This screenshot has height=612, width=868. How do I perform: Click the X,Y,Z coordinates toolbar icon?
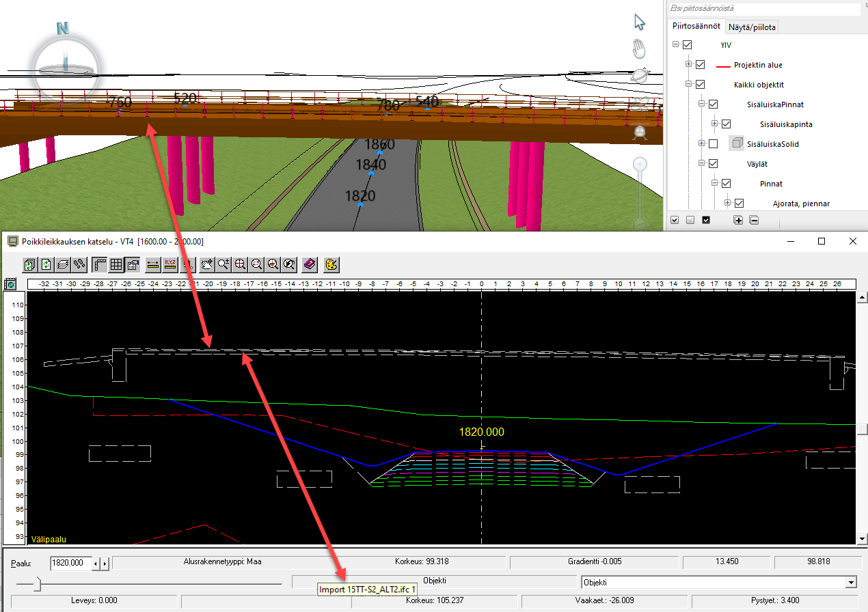click(170, 264)
